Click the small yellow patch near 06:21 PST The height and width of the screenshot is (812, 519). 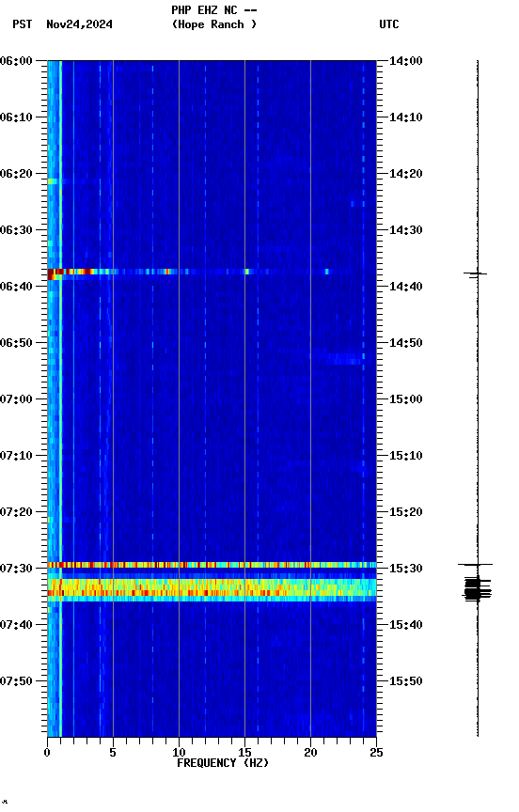53,181
